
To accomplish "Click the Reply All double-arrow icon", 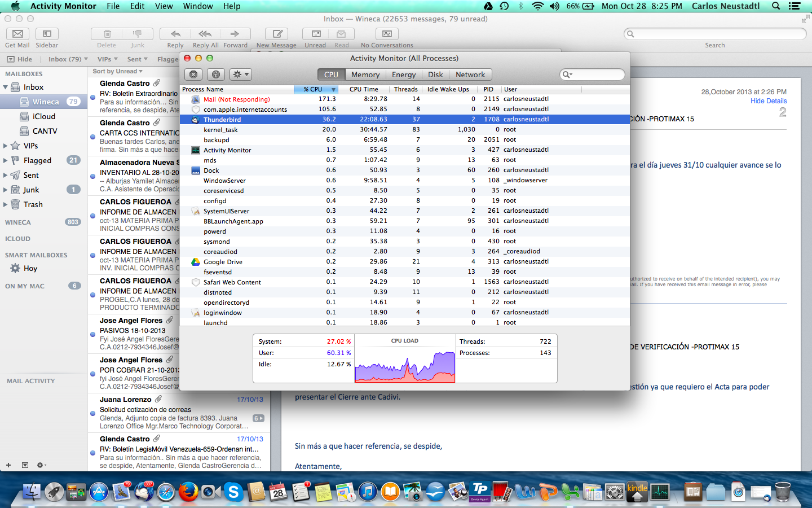I will click(x=205, y=34).
